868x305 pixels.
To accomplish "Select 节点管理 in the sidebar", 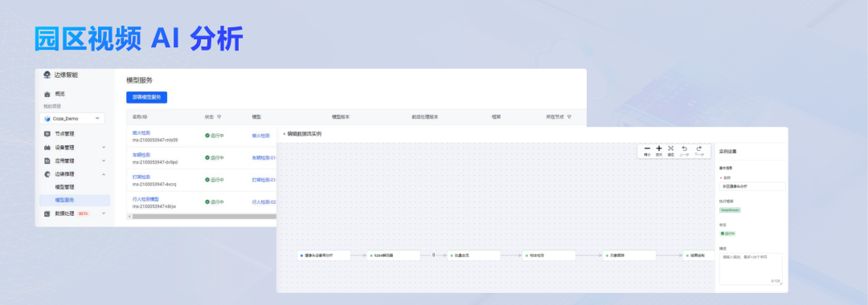I will (64, 134).
